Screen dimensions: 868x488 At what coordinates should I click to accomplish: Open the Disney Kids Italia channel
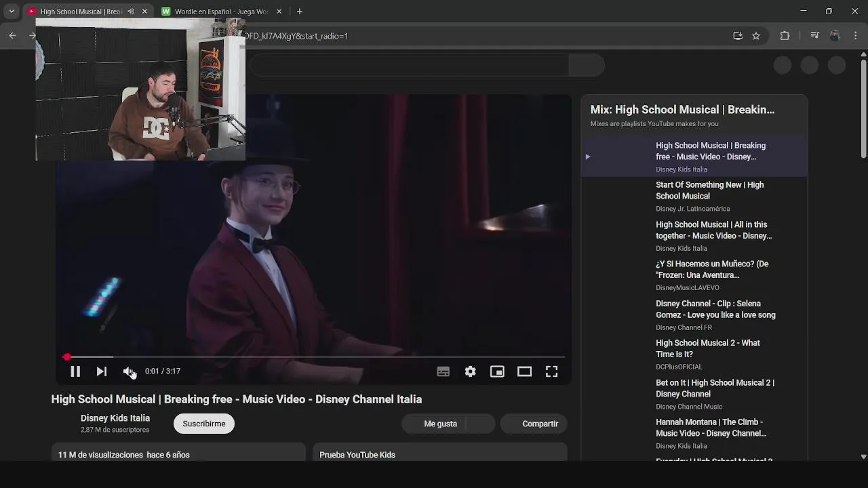115,418
